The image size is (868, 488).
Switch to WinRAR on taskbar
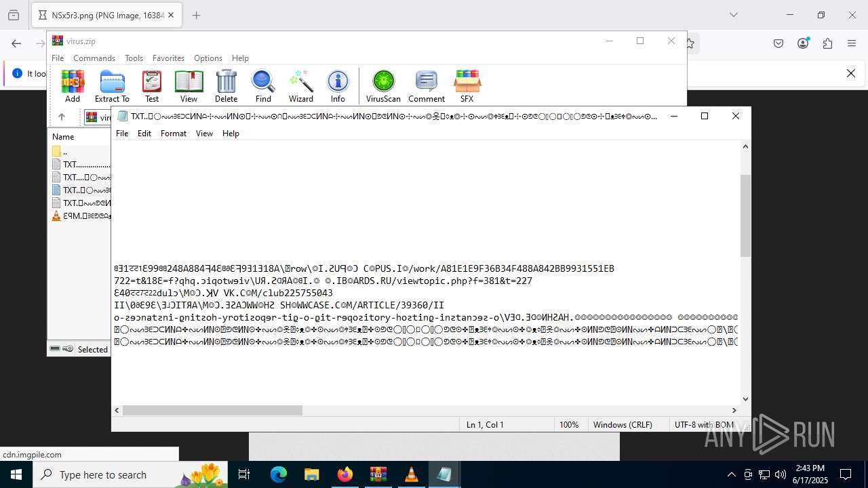pos(378,474)
